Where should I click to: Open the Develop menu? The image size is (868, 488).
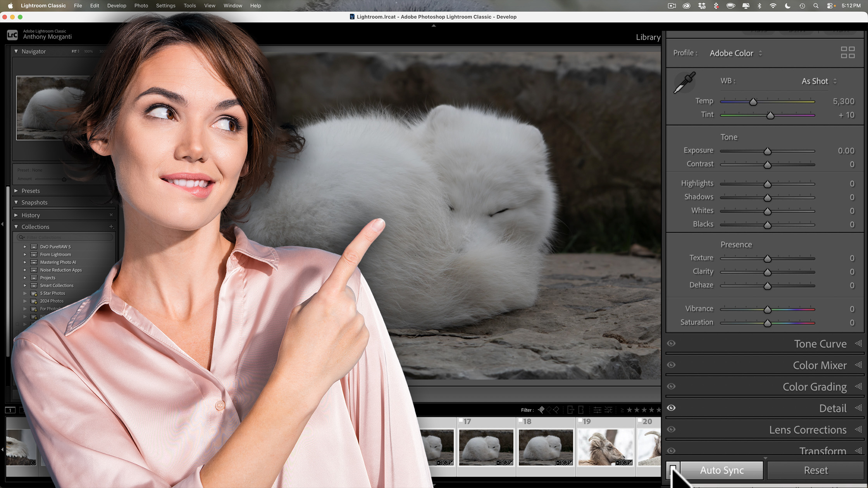(117, 5)
